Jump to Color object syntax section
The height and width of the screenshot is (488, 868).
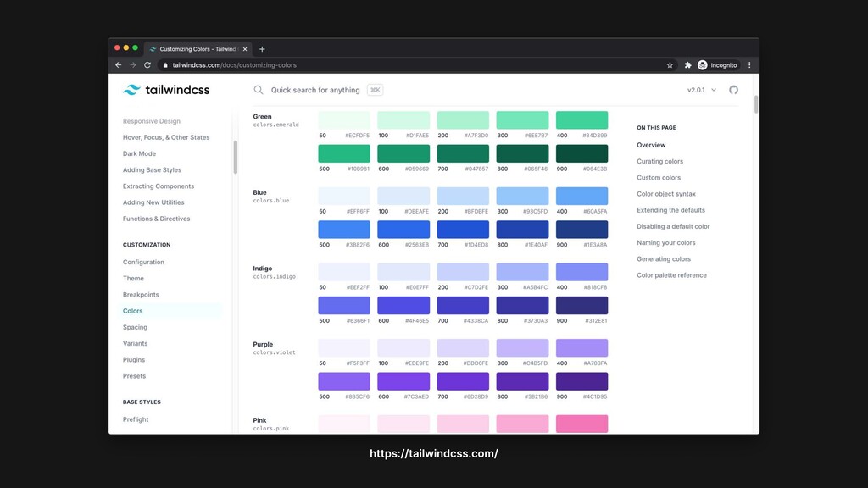click(x=666, y=194)
